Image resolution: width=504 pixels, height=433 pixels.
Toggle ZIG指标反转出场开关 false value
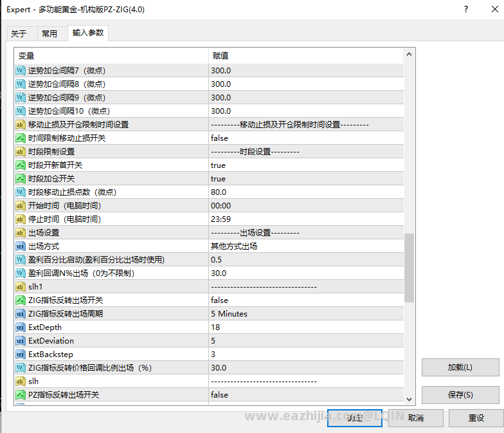point(306,300)
